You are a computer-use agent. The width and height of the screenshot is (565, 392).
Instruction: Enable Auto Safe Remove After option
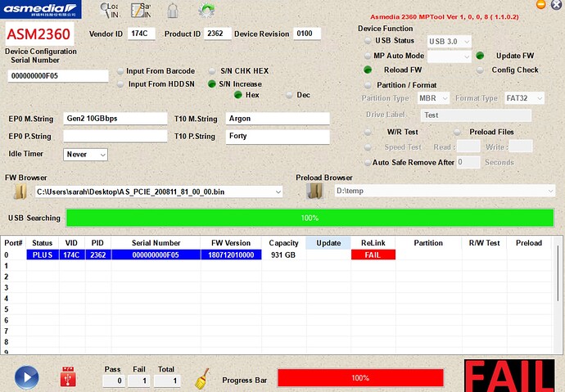pyautogui.click(x=368, y=163)
